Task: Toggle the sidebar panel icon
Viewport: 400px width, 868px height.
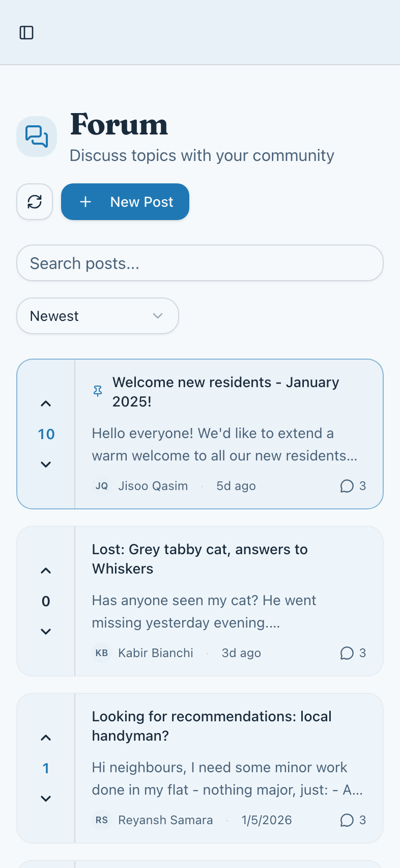Action: (26, 33)
